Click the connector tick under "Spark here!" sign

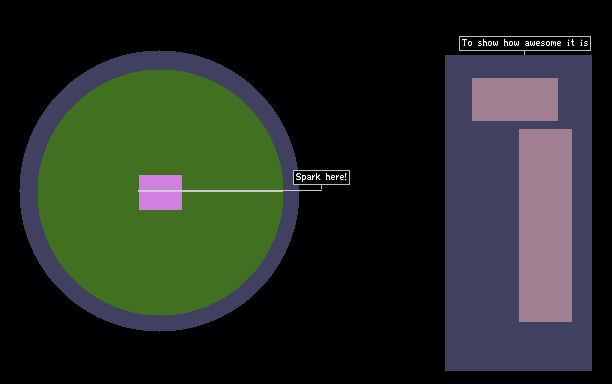pos(321,187)
